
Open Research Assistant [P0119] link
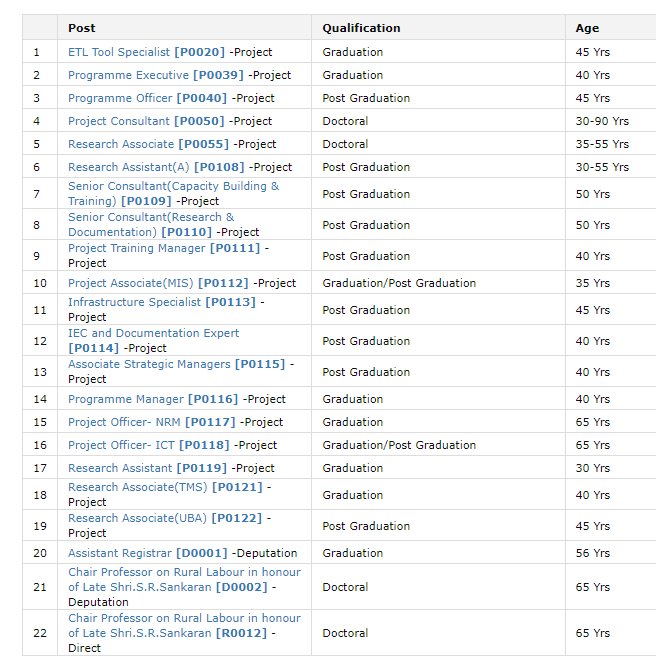(x=148, y=468)
